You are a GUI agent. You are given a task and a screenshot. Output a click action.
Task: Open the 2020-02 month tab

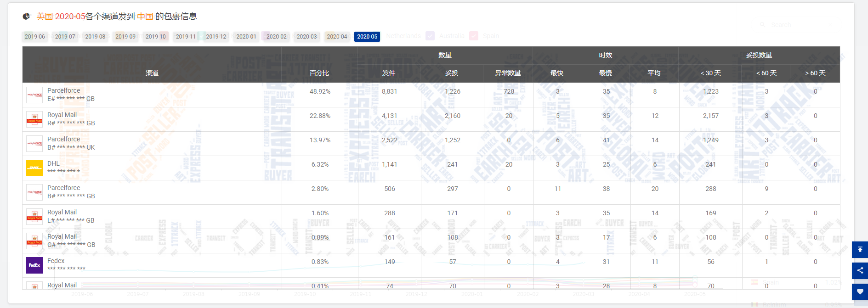pyautogui.click(x=277, y=37)
